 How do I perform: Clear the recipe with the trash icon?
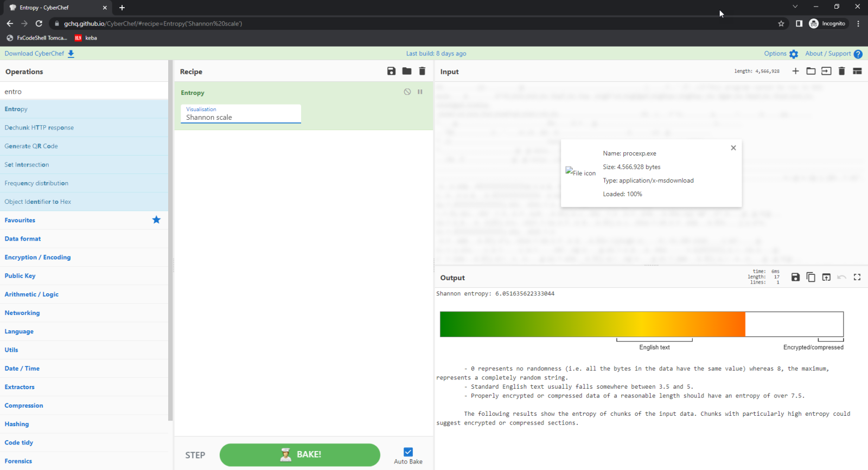tap(422, 71)
